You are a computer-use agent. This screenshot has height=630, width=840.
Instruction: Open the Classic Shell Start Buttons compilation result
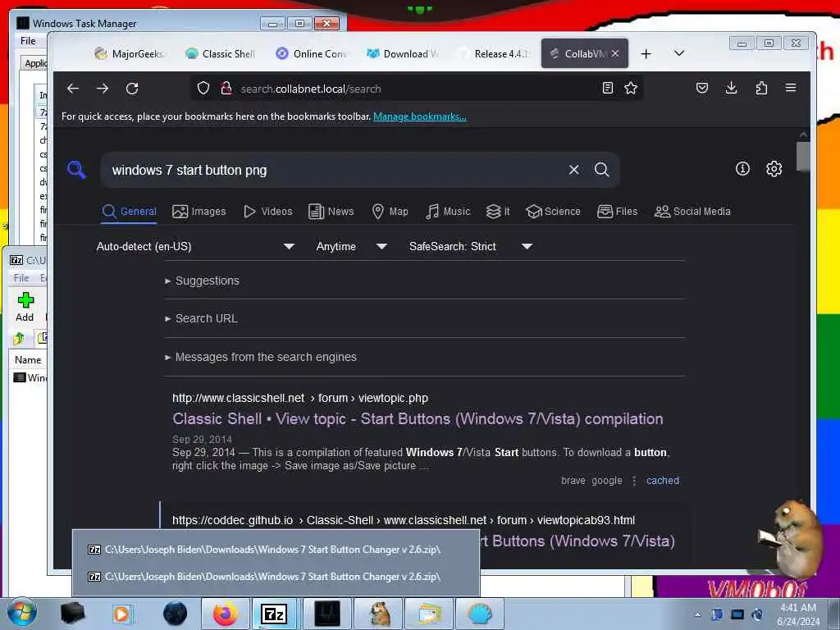pos(418,419)
